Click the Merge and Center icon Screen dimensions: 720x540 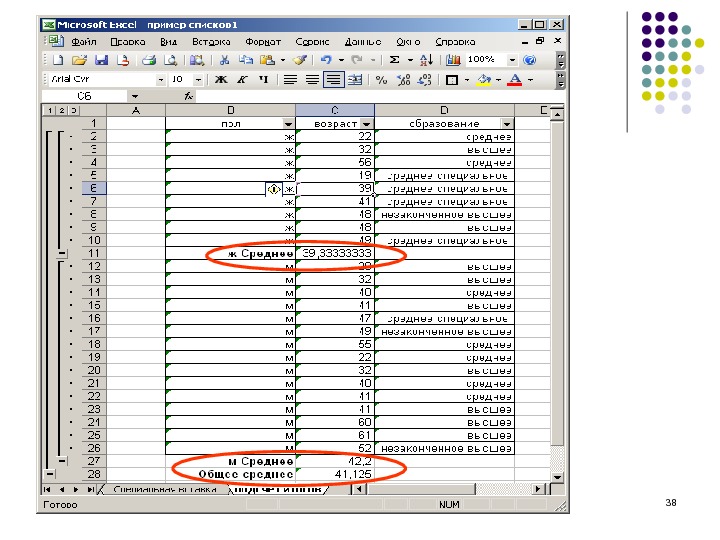point(356,79)
